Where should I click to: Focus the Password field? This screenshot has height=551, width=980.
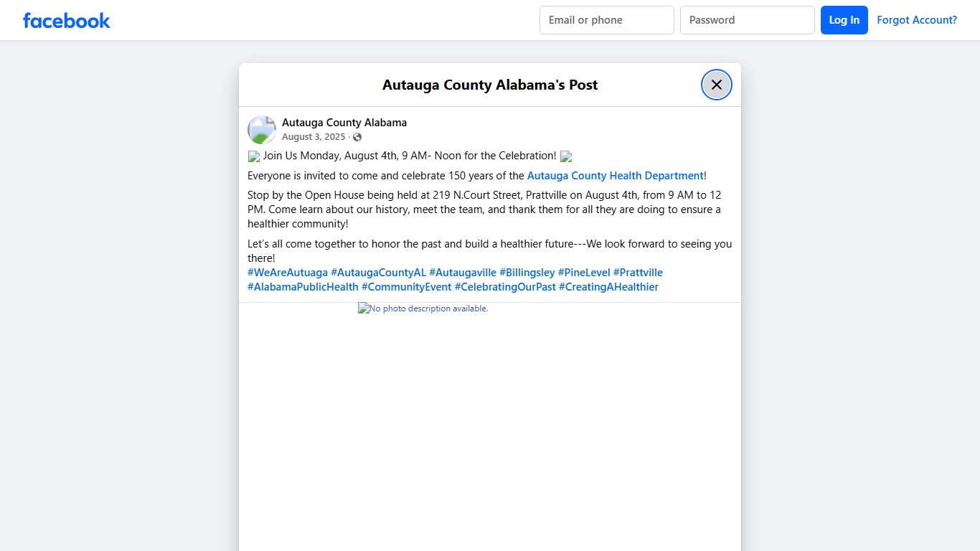point(747,20)
